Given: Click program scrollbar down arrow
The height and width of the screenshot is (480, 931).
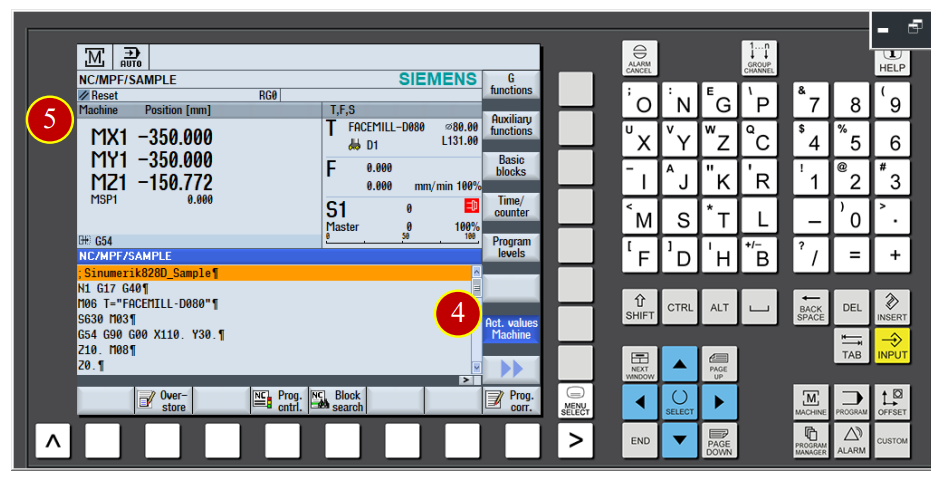Looking at the screenshot, I should [x=476, y=368].
